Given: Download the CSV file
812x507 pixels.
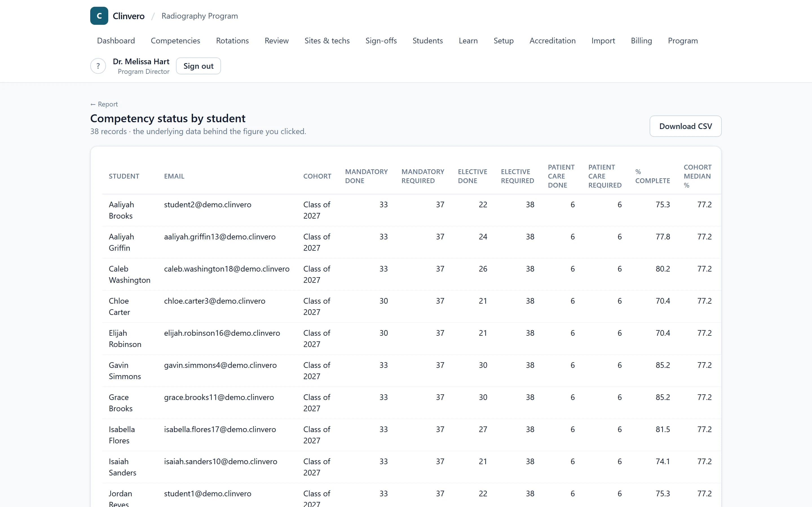Looking at the screenshot, I should coord(685,126).
